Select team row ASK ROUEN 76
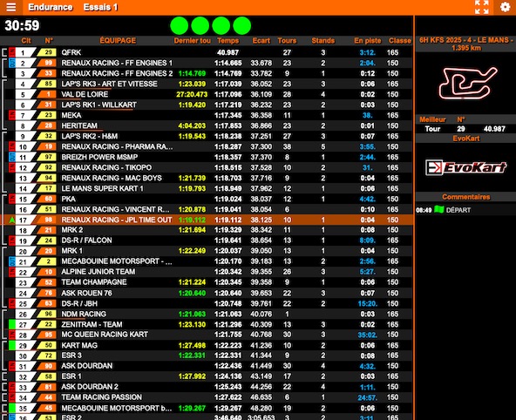Viewport: 516px width, 420px height. click(207, 293)
